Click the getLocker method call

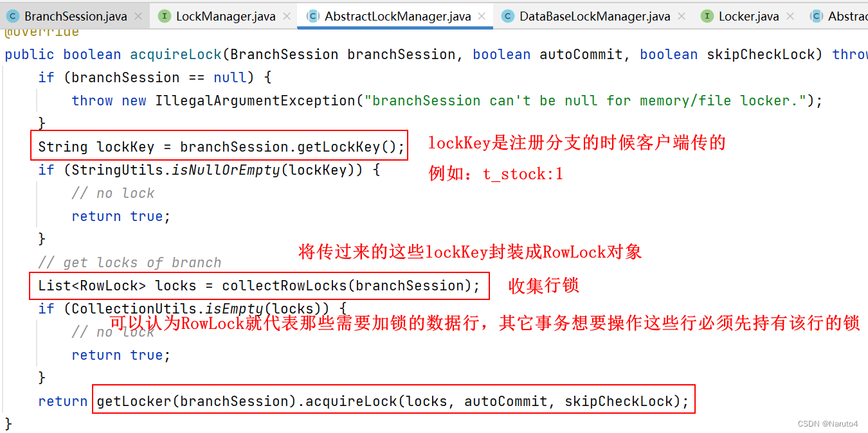coord(134,402)
